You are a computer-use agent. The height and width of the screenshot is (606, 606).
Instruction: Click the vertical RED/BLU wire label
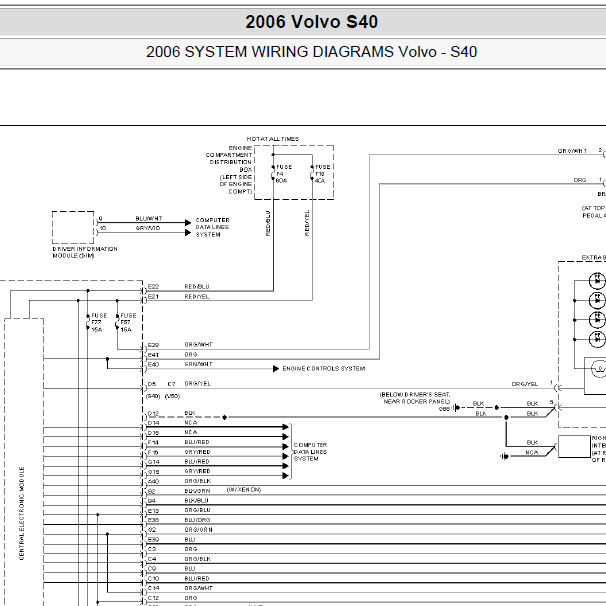click(x=268, y=223)
